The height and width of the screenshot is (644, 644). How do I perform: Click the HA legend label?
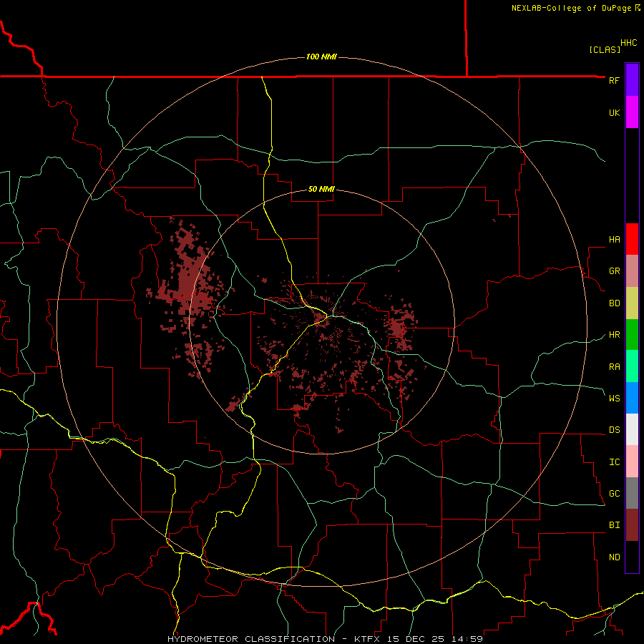615,240
